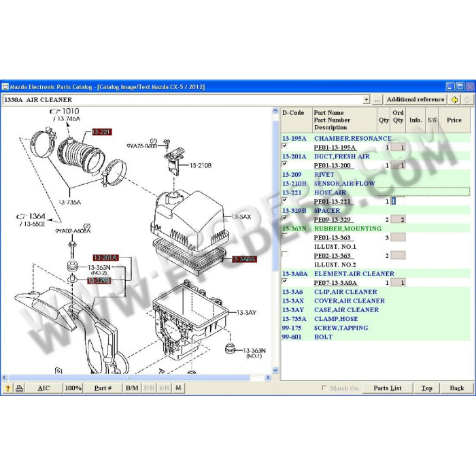Click the Back button
This screenshot has height=476, width=476.
click(x=457, y=388)
